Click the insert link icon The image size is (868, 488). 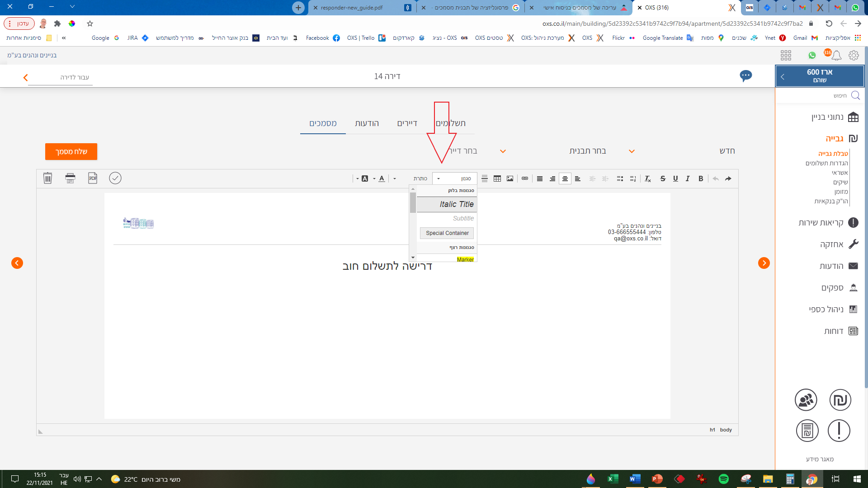[524, 178]
